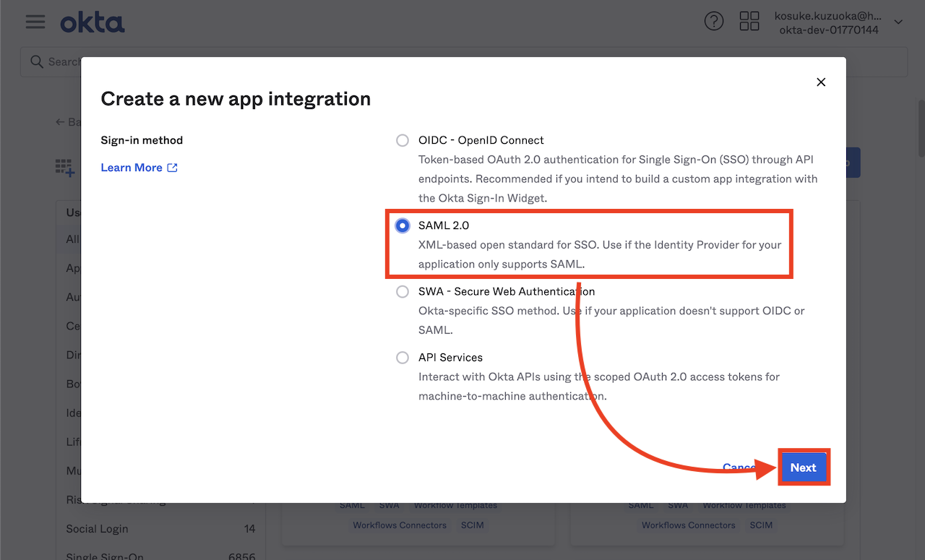The width and height of the screenshot is (925, 560).
Task: Click the grid-plus icon behind the dialog
Action: point(65,168)
